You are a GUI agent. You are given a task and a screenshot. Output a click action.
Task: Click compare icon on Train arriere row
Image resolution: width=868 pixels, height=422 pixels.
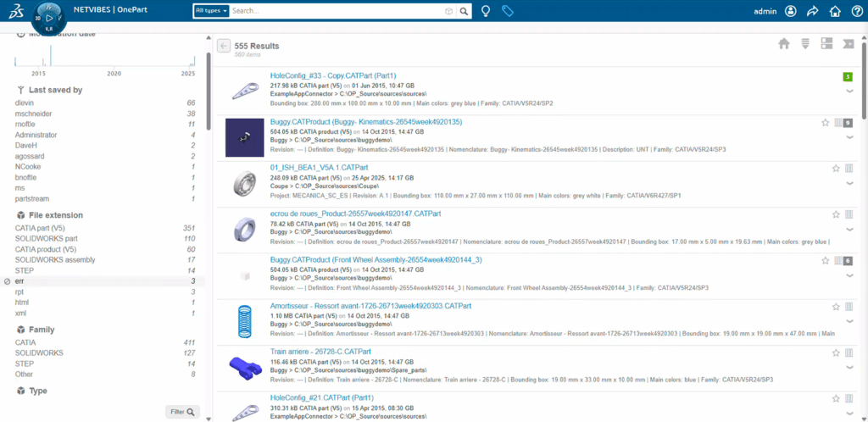click(x=849, y=353)
